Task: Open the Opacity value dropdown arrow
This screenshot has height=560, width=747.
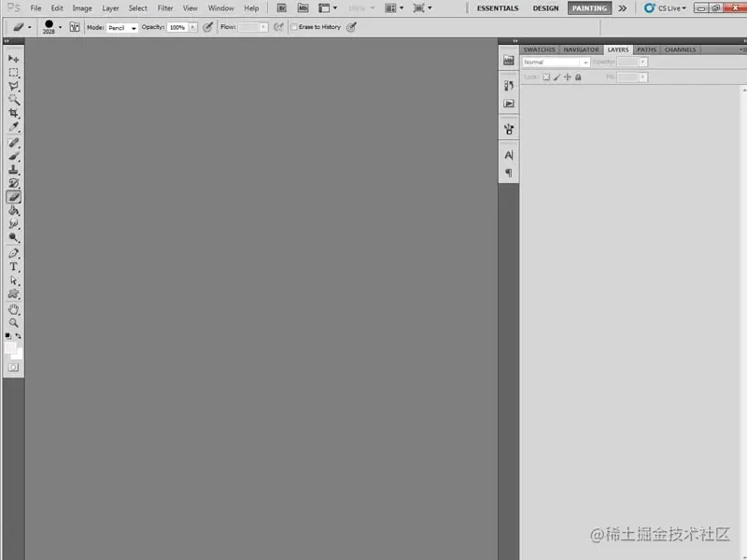Action: pos(643,61)
